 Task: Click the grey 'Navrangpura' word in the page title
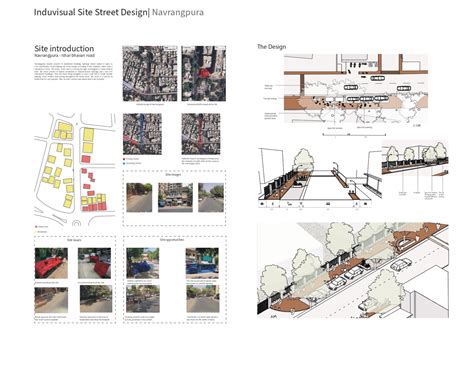[178, 12]
